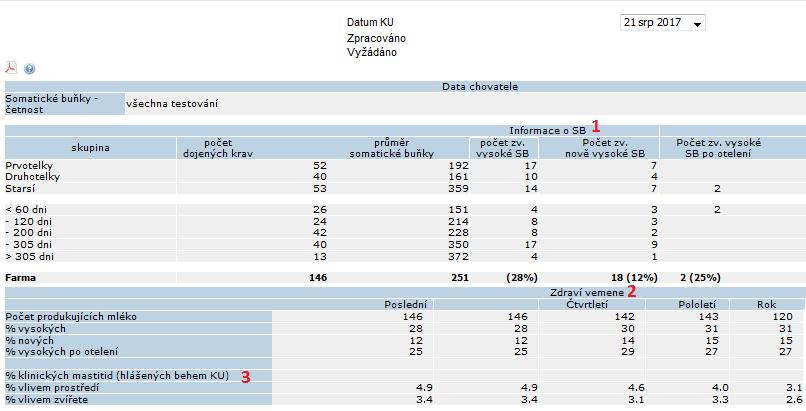Screen dimensions: 806x411
Task: Click the průměr somatické buňky column header
Action: click(392, 148)
